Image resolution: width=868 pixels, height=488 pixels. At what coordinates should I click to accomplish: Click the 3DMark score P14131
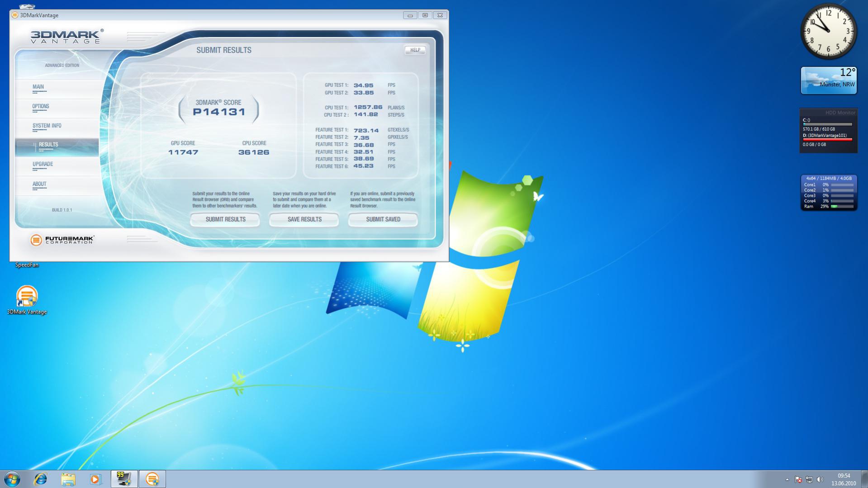point(219,112)
